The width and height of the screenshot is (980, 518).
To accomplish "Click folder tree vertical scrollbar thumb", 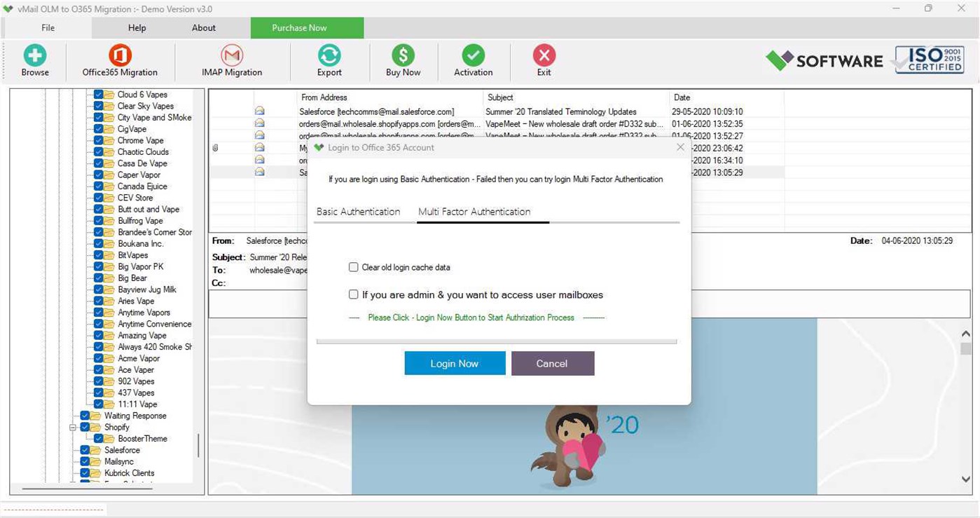I will point(198,445).
